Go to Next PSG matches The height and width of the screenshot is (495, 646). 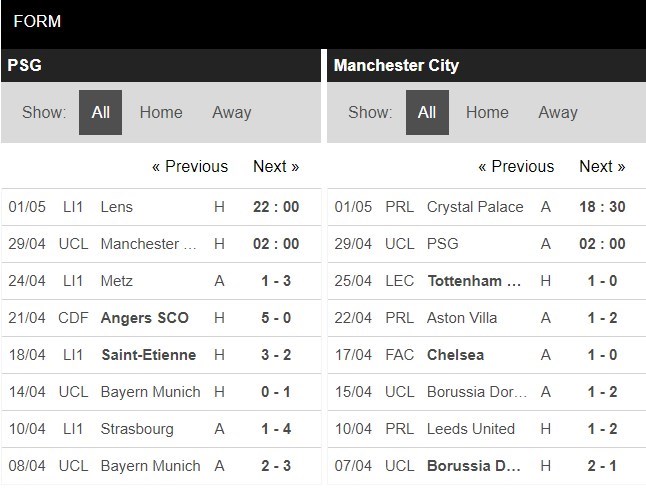pos(276,167)
